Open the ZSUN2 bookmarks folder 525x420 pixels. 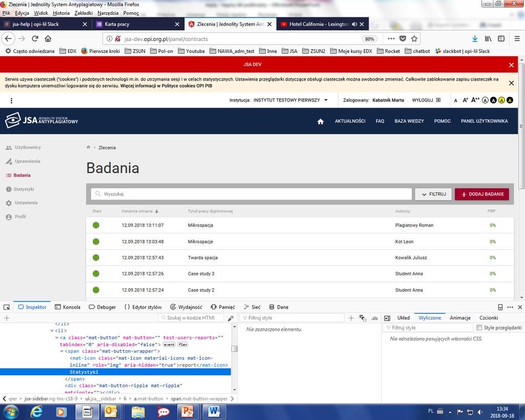tap(314, 51)
